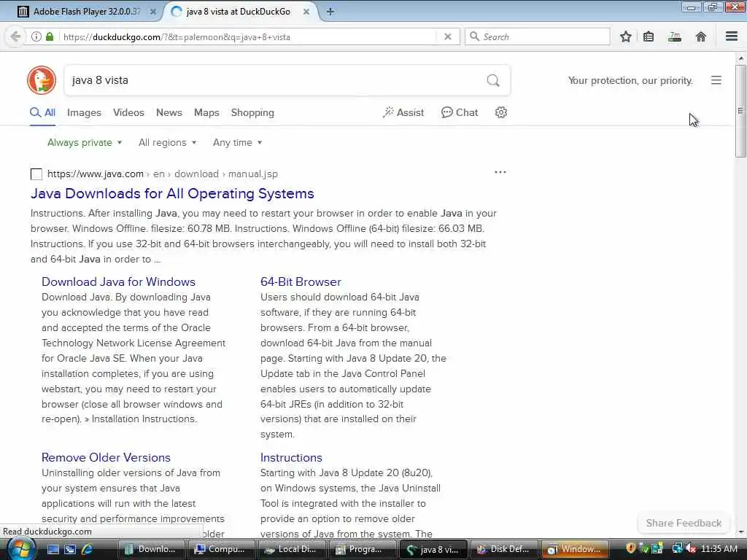Click the network tray icon
Screen dimensions: 747x560
pyautogui.click(x=677, y=549)
